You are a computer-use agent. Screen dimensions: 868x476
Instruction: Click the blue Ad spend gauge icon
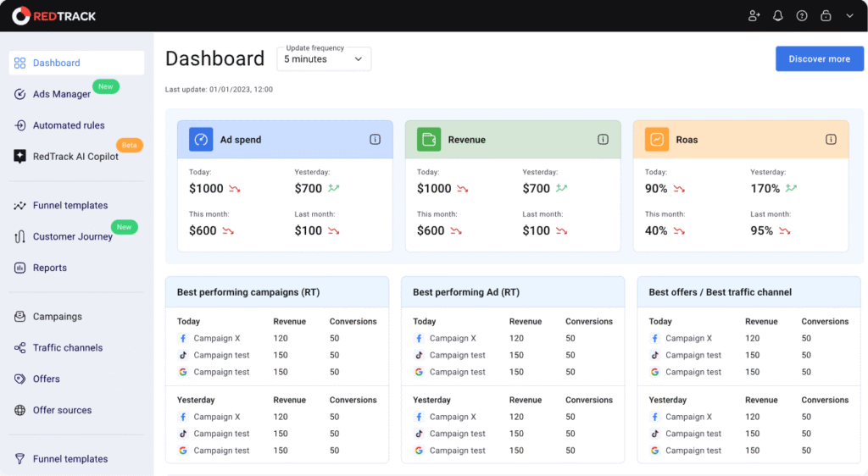point(201,139)
